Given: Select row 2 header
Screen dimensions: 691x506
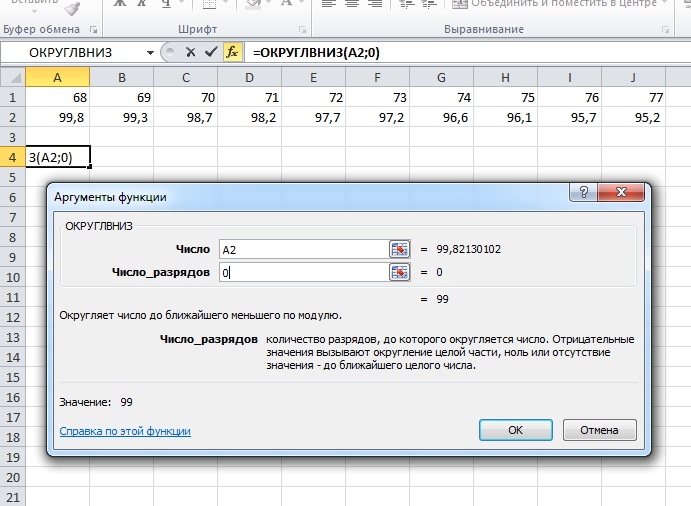Looking at the screenshot, I should (x=12, y=117).
